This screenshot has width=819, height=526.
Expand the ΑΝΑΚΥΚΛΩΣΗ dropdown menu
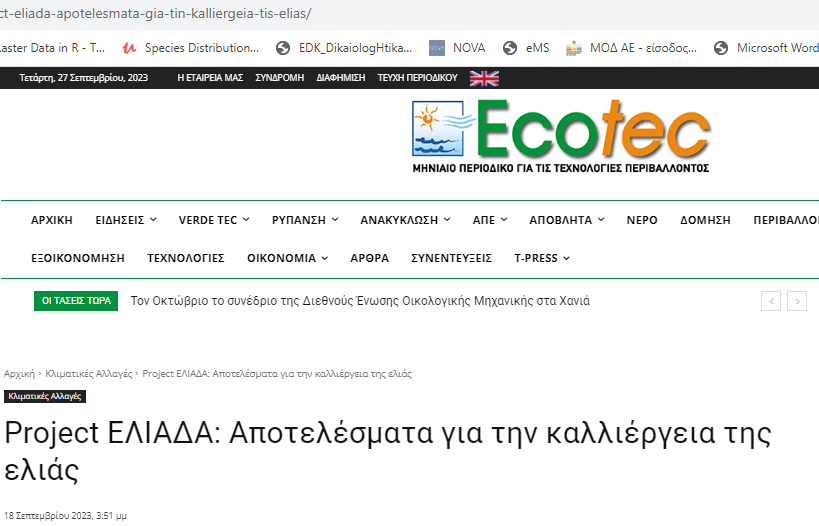[x=405, y=220]
